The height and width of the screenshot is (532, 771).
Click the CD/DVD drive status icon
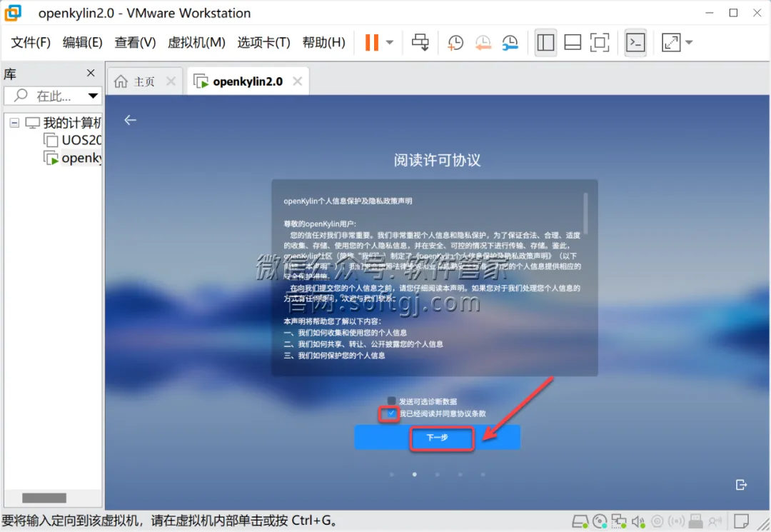(600, 521)
